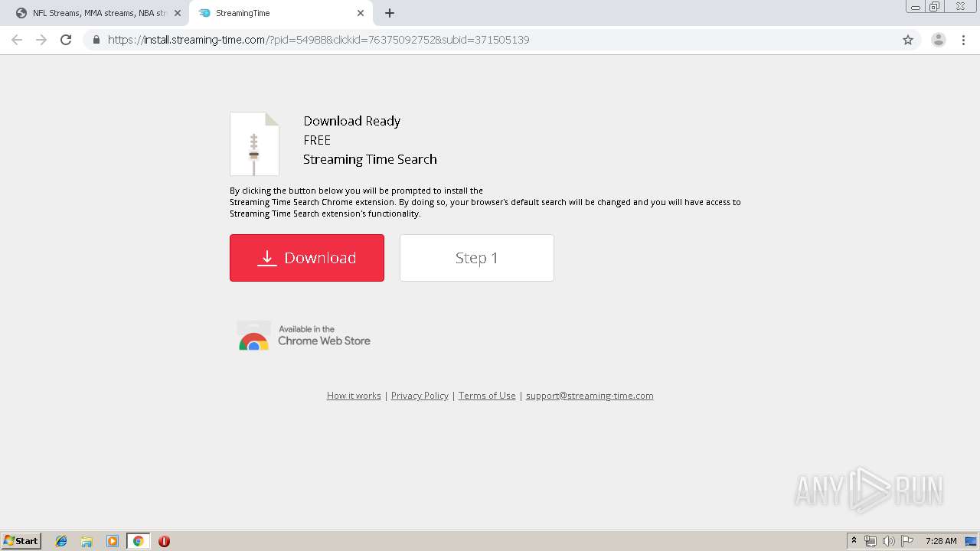This screenshot has width=980, height=551.
Task: Select the StreamingTime tab
Action: [280, 13]
